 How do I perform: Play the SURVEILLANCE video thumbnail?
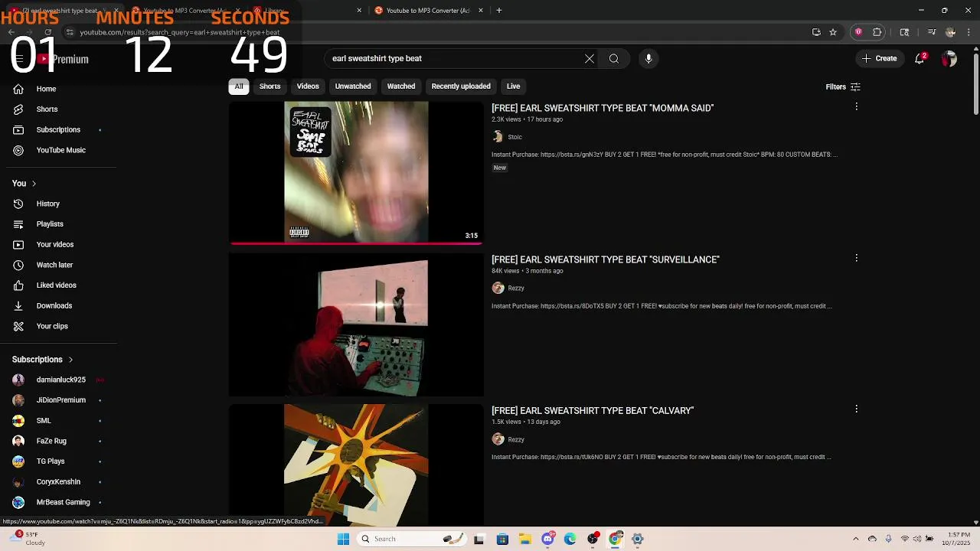tap(356, 324)
